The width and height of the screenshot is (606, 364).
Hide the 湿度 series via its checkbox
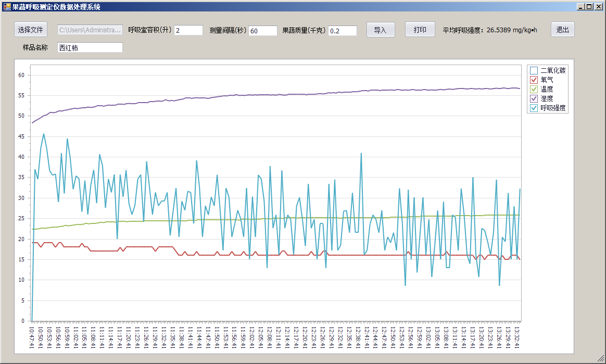pyautogui.click(x=534, y=98)
